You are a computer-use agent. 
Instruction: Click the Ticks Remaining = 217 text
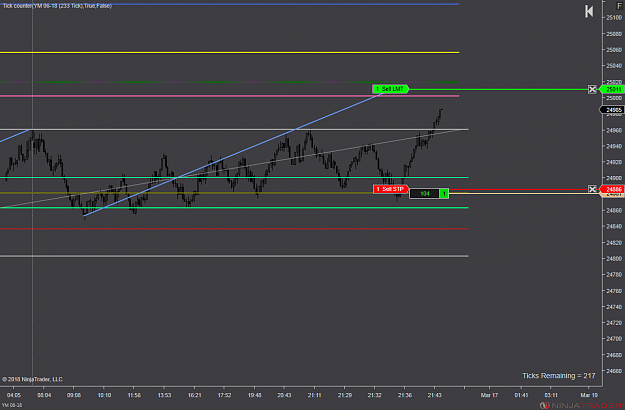[x=558, y=376]
